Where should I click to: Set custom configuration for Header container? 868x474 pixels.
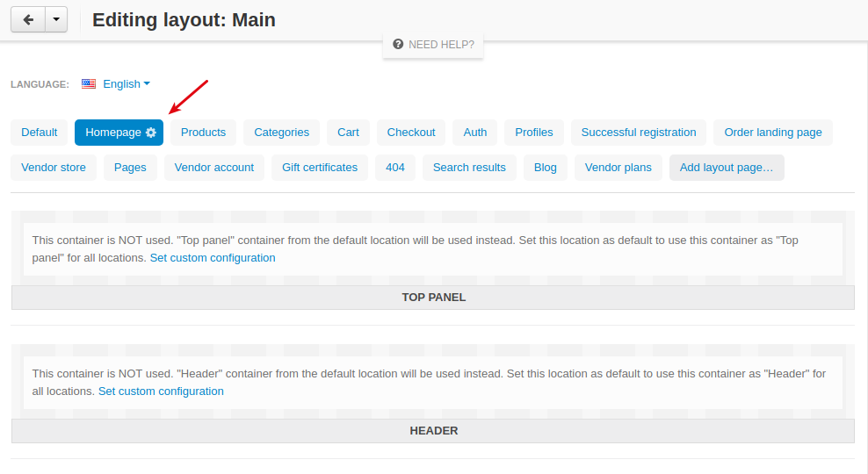tap(161, 391)
